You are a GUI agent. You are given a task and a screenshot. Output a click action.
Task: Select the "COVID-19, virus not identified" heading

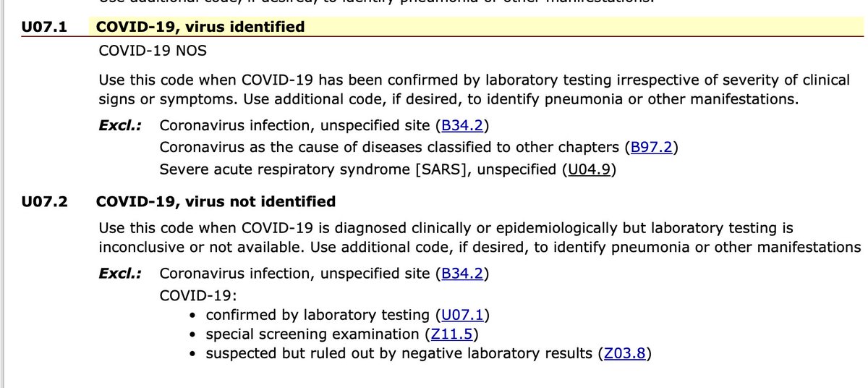216,201
